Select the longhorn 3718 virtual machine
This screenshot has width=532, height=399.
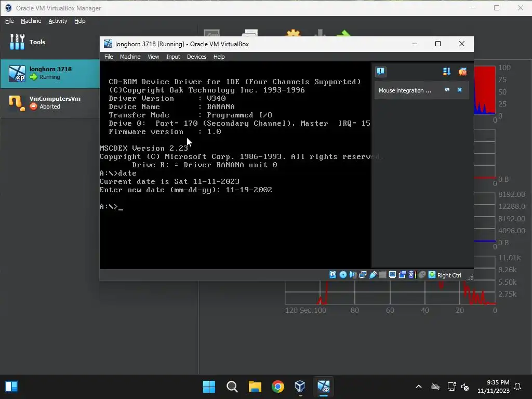49,73
